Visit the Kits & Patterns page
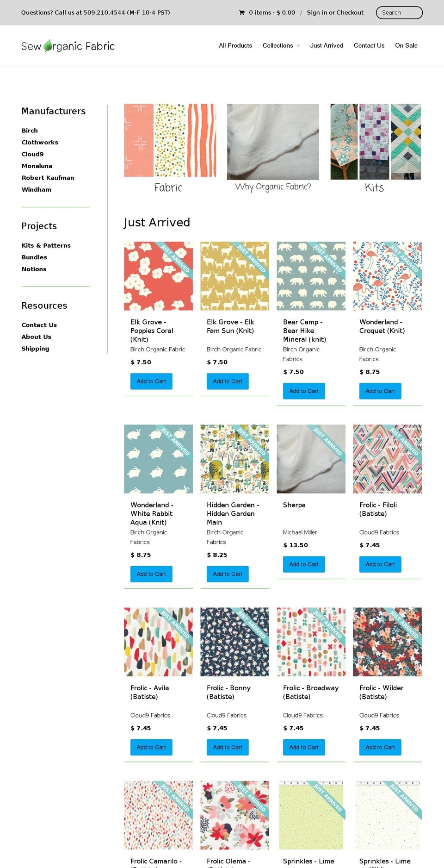This screenshot has width=444, height=868. pos(46,245)
